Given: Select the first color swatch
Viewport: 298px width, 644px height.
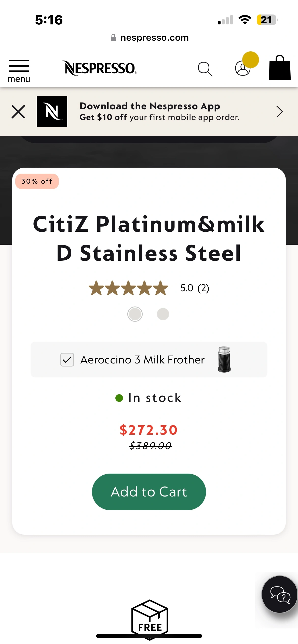Looking at the screenshot, I should [135, 314].
